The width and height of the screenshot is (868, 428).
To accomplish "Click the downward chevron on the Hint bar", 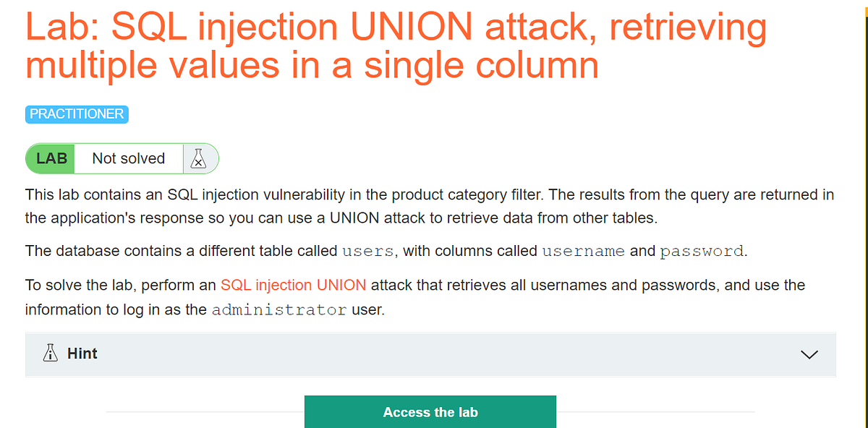I will point(808,354).
